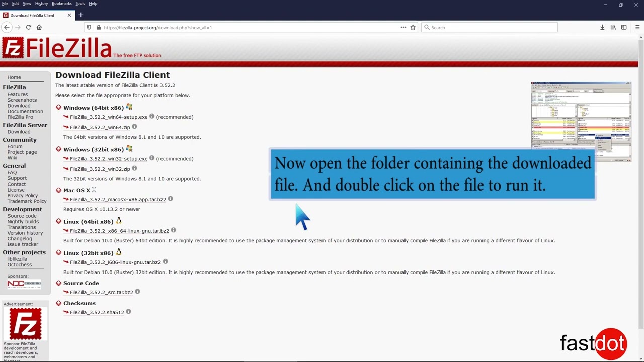Bookmark this page with the star icon
This screenshot has width=644, height=362.
click(413, 27)
